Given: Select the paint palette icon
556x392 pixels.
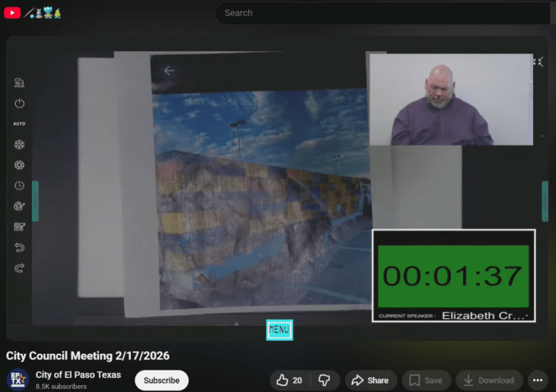Looking at the screenshot, I should click(19, 206).
